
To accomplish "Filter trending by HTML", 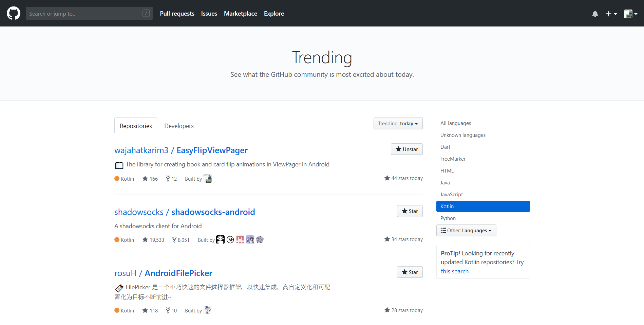I will pyautogui.click(x=447, y=171).
